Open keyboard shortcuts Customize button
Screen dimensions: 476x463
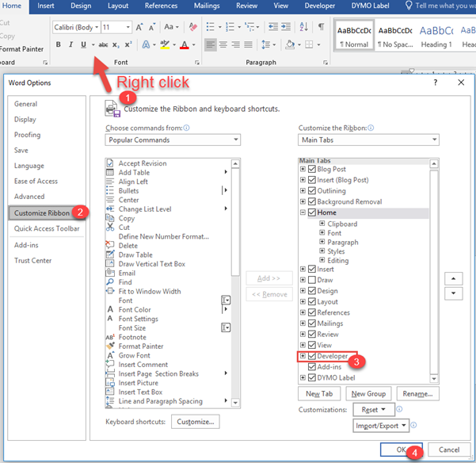pyautogui.click(x=196, y=422)
